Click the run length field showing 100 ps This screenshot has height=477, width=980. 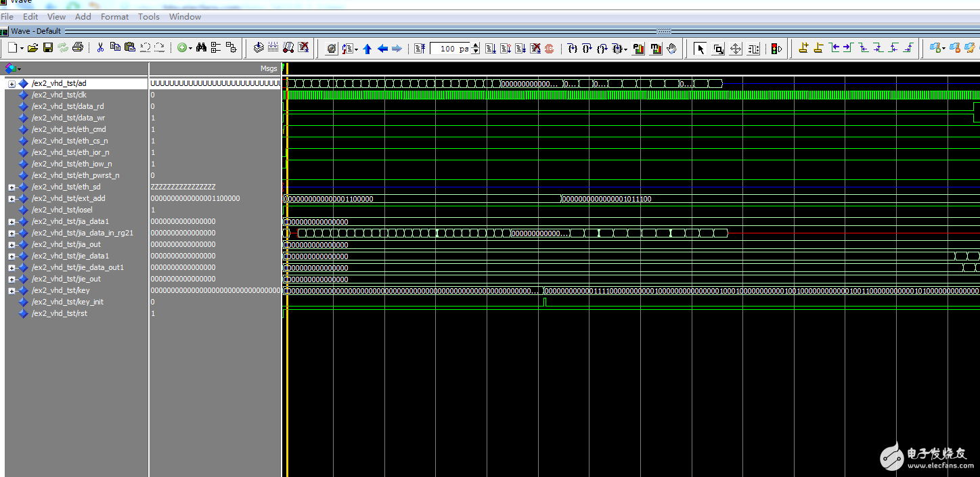click(450, 49)
